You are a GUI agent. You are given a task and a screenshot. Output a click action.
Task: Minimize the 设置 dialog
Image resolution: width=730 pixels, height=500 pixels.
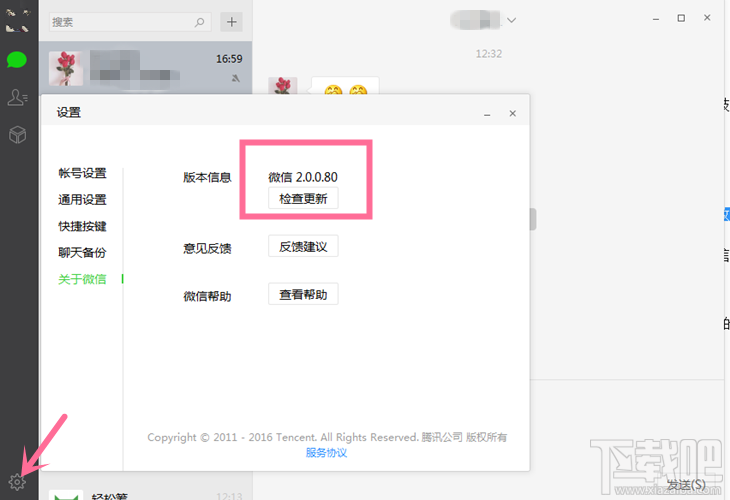(487, 114)
